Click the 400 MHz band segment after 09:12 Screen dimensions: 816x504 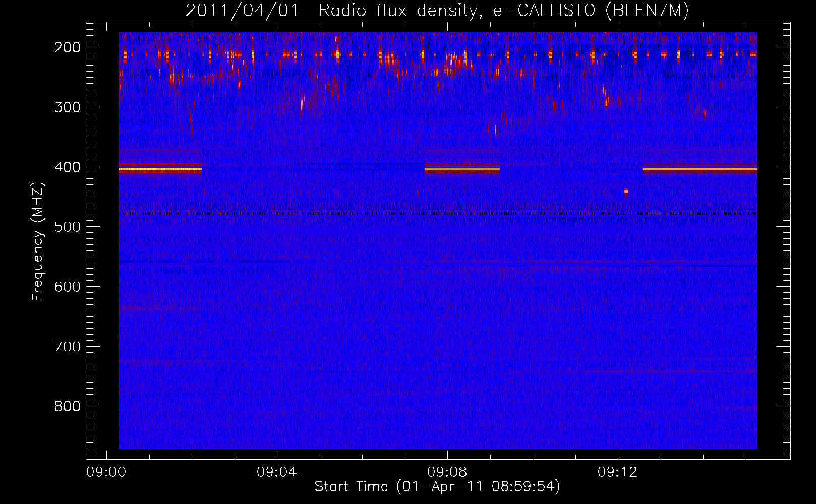click(x=700, y=170)
